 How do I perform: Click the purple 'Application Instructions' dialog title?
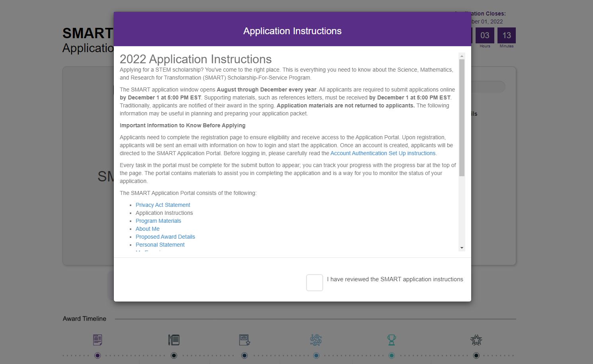coord(293,31)
